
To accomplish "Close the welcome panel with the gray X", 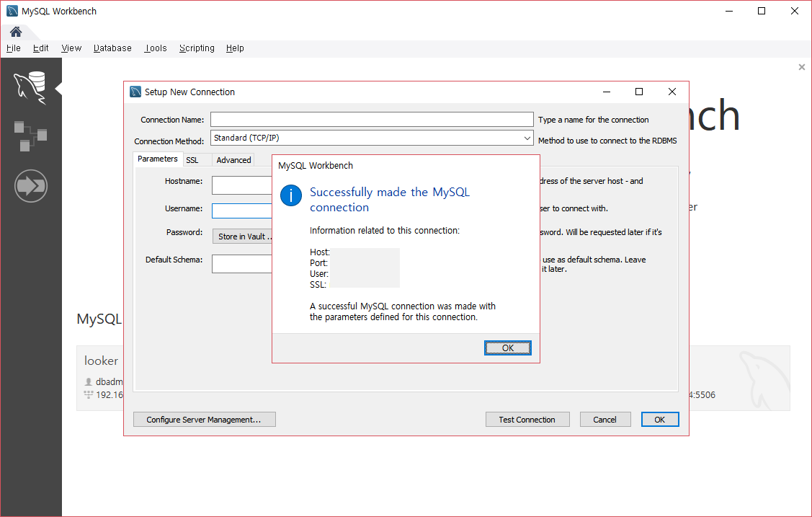I will tap(802, 67).
